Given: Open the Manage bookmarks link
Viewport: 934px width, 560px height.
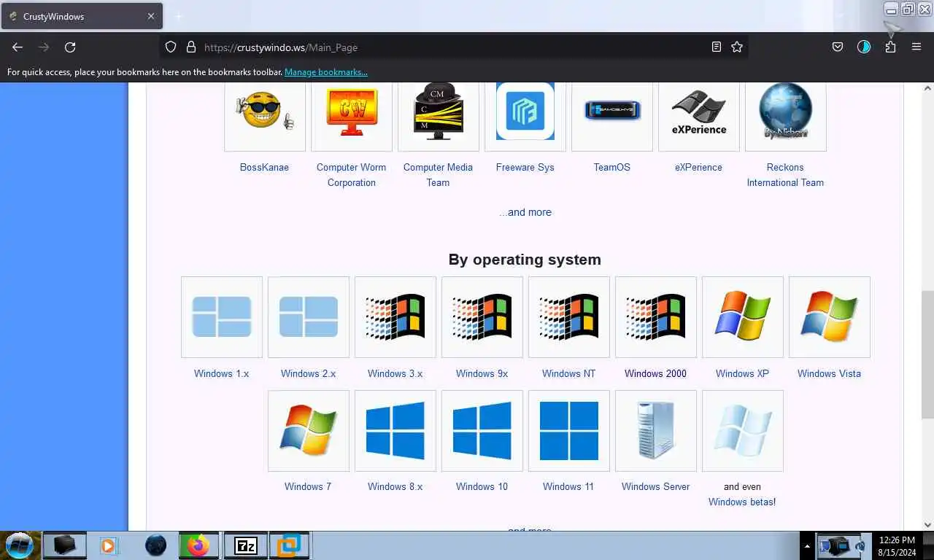Looking at the screenshot, I should pyautogui.click(x=326, y=72).
